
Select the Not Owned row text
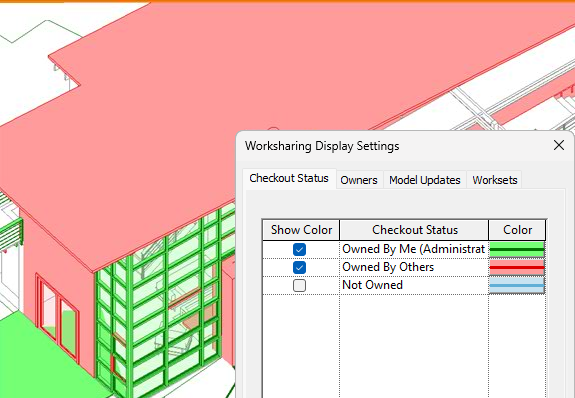click(x=372, y=285)
